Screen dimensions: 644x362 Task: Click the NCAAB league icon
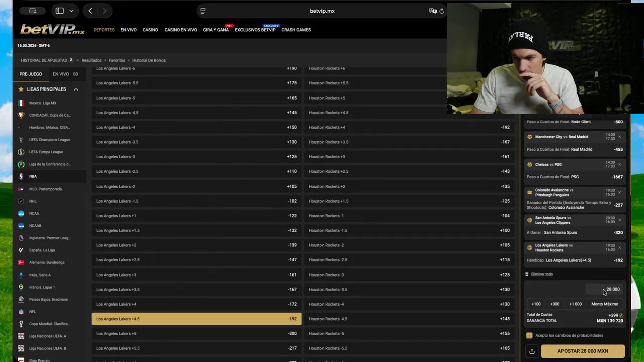(21, 226)
